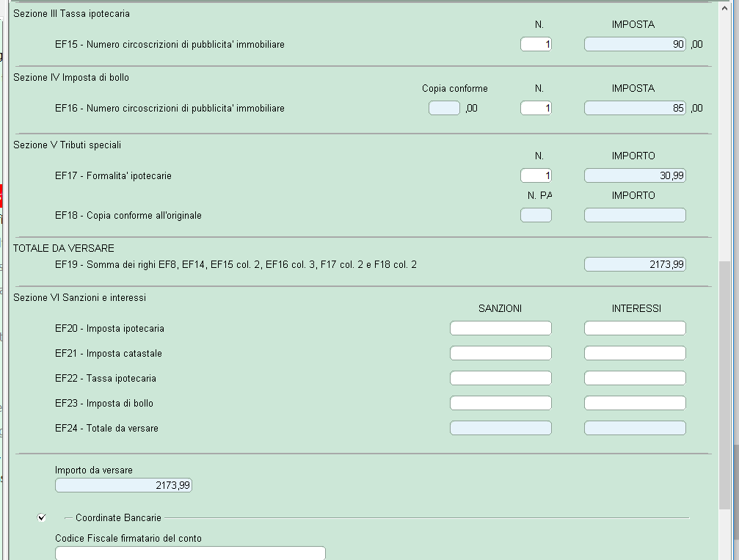Viewport: 739px width, 560px height.
Task: Click the EF17 N. number field
Action: click(x=536, y=175)
